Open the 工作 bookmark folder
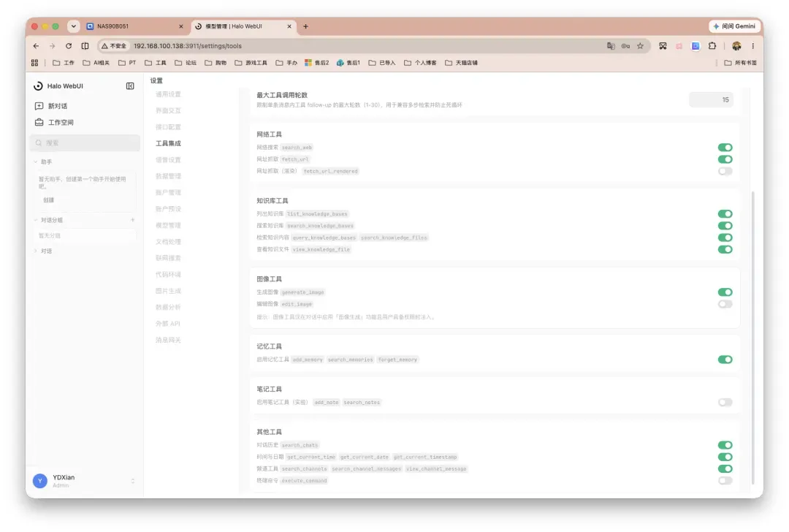Image resolution: width=789 pixels, height=532 pixels. pyautogui.click(x=64, y=63)
